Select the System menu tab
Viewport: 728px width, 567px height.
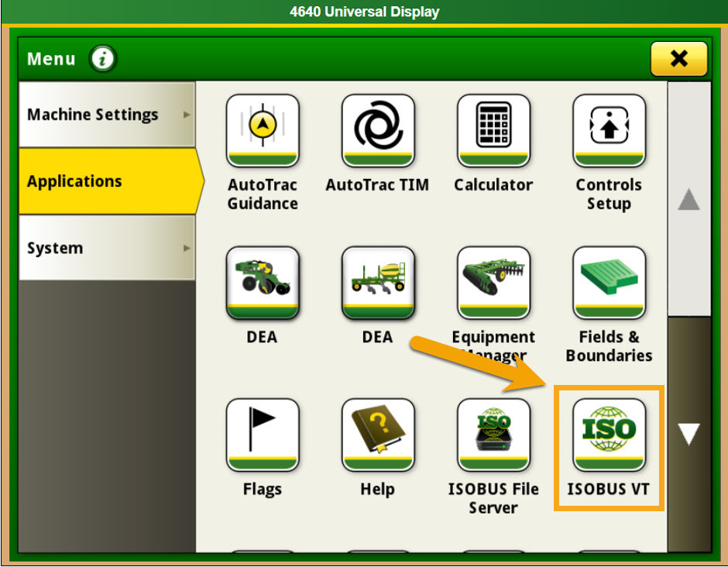point(107,248)
